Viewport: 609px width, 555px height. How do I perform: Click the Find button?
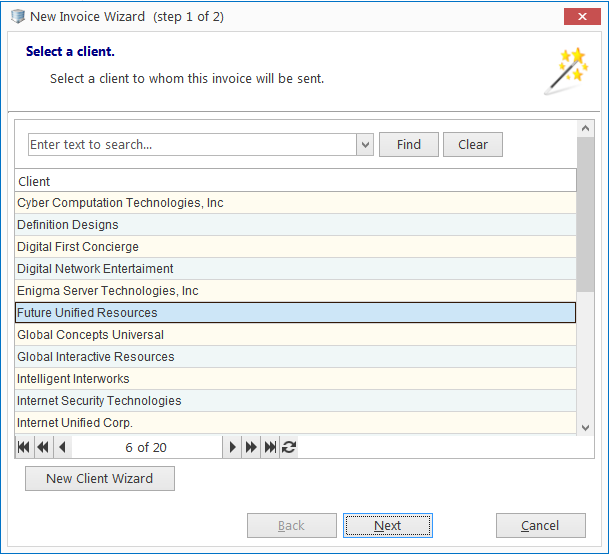coord(409,144)
